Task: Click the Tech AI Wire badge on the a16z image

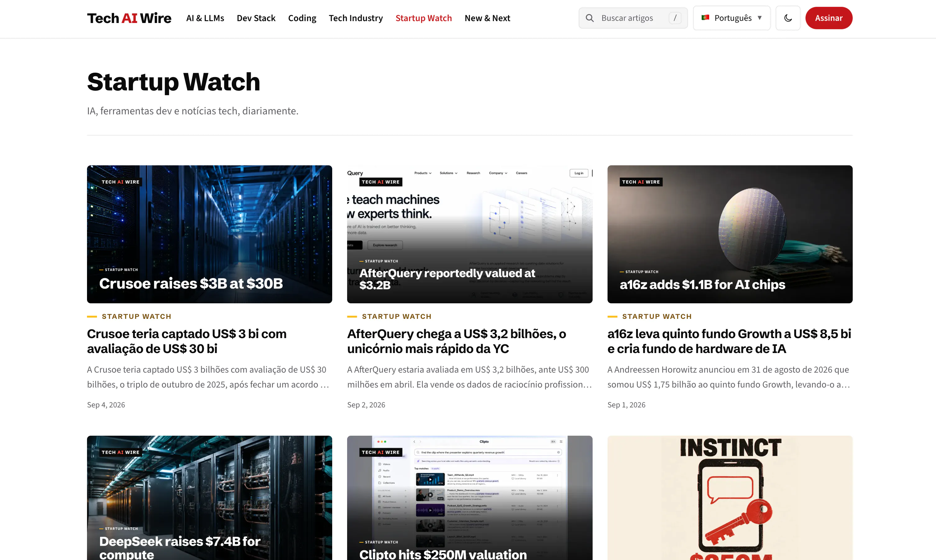Action: tap(640, 182)
